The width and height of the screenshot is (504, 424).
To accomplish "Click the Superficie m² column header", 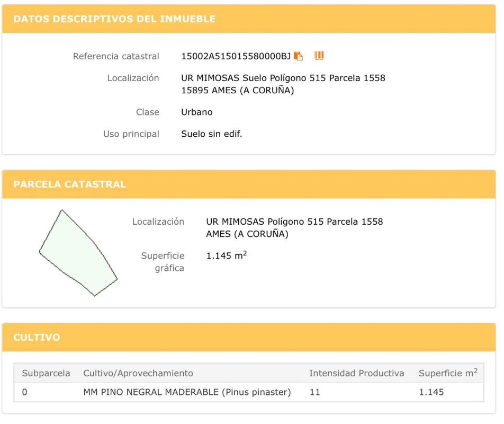I will coord(448,373).
